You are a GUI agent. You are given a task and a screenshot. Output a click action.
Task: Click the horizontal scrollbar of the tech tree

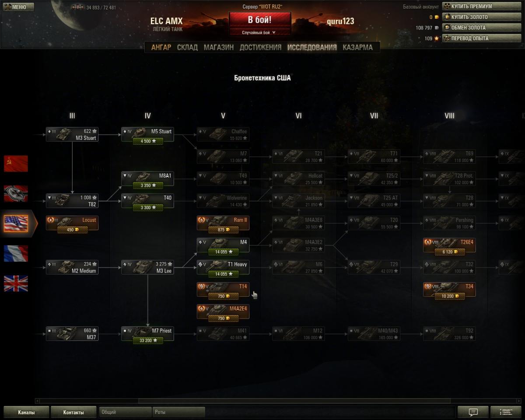294,401
